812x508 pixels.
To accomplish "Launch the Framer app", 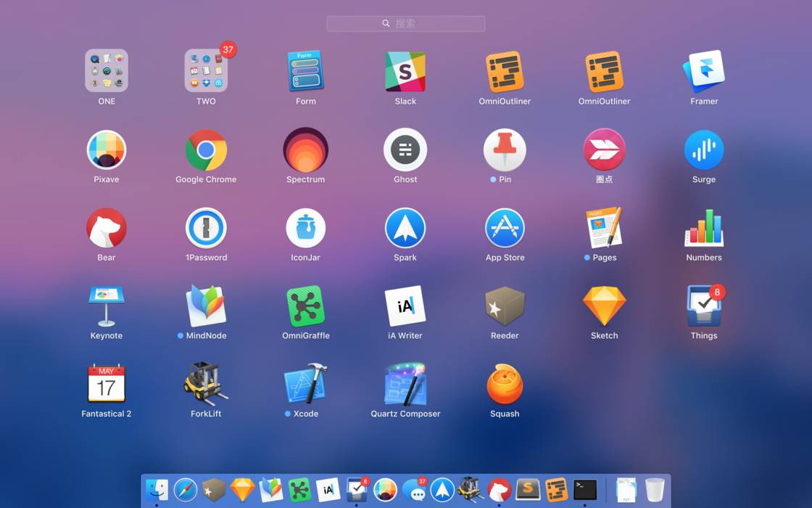I will [704, 71].
